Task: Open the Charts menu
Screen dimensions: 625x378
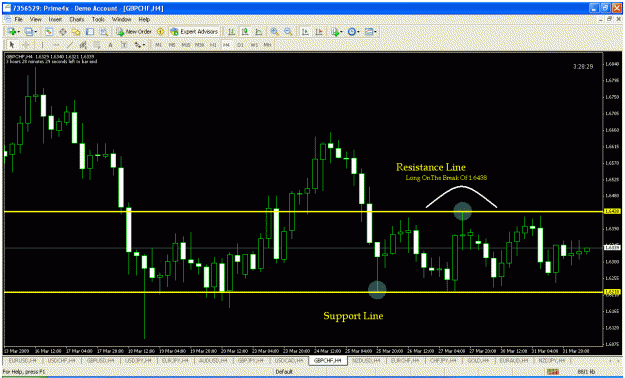Action: click(77, 19)
